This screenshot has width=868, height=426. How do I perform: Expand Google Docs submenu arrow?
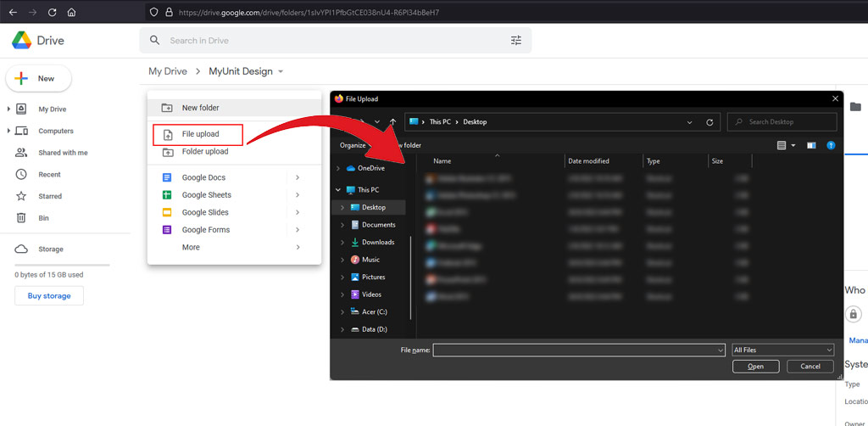[298, 178]
